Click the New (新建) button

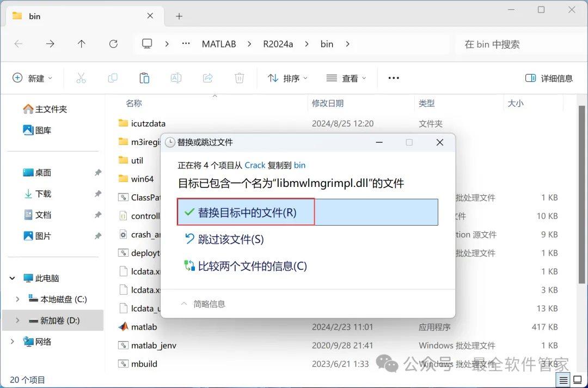(x=32, y=78)
